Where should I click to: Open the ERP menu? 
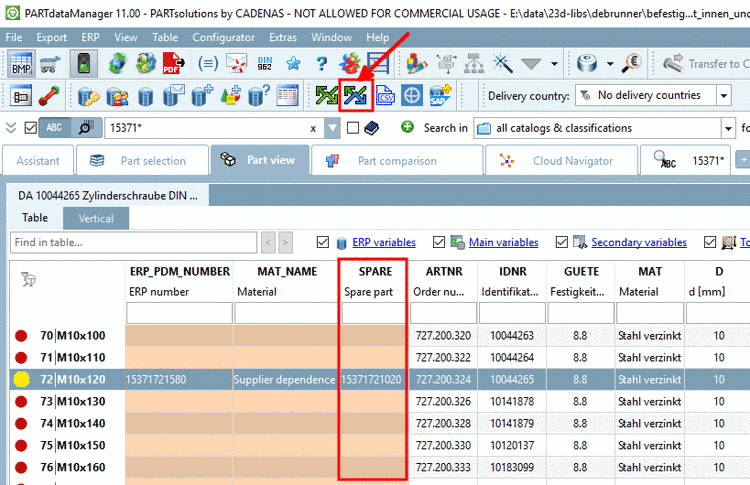click(90, 37)
